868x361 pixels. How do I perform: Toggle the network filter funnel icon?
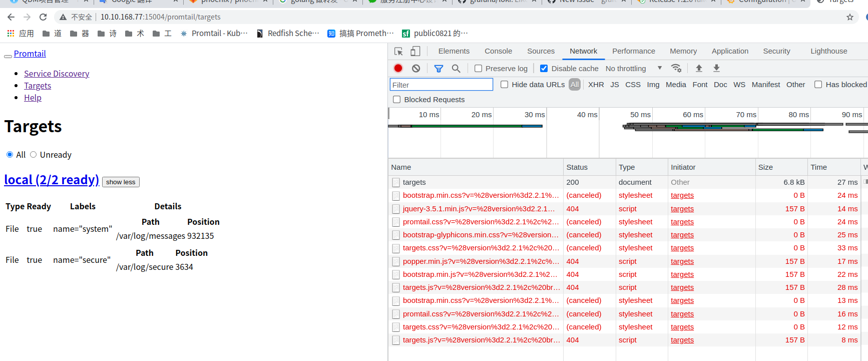point(439,69)
